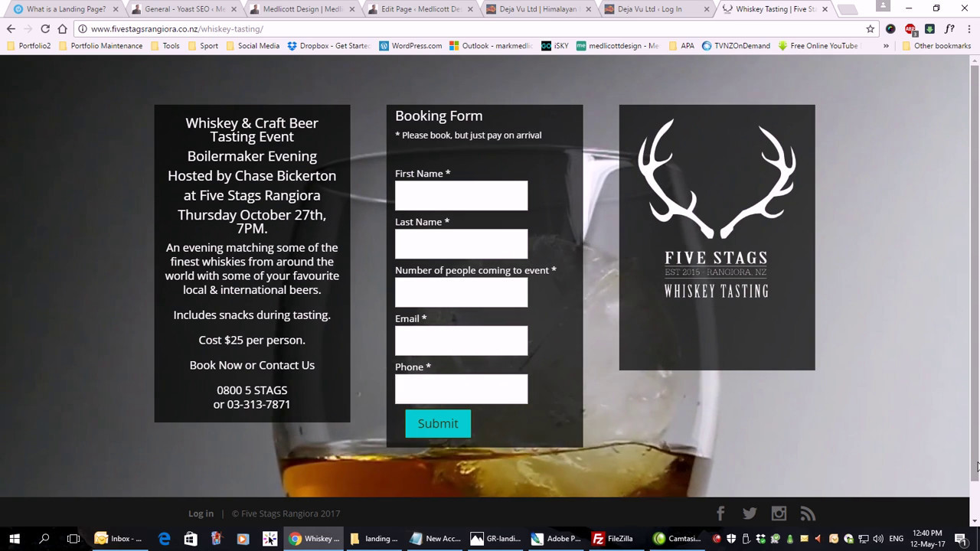This screenshot has width=980, height=551.
Task: Open the Other bookmarks folder
Action: (x=936, y=46)
